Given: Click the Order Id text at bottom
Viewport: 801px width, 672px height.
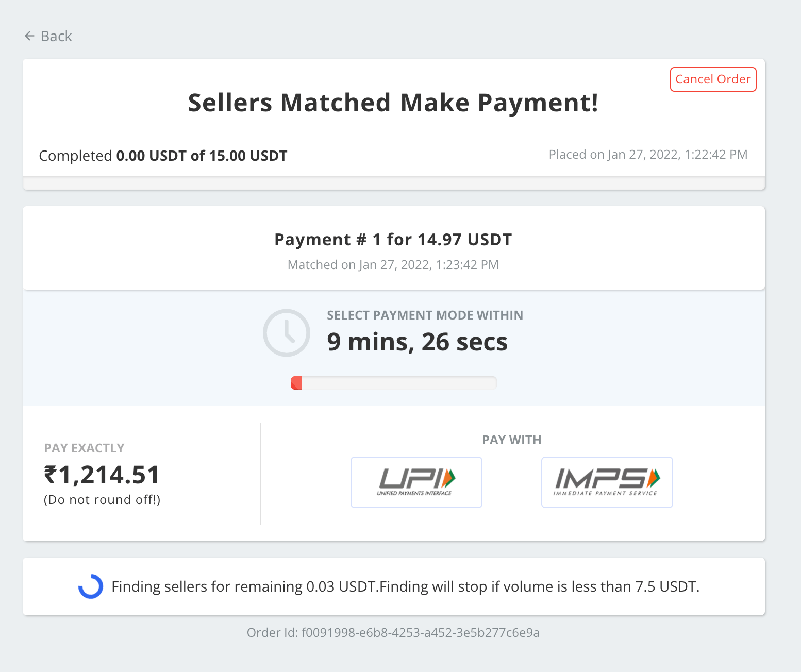Looking at the screenshot, I should [x=393, y=633].
